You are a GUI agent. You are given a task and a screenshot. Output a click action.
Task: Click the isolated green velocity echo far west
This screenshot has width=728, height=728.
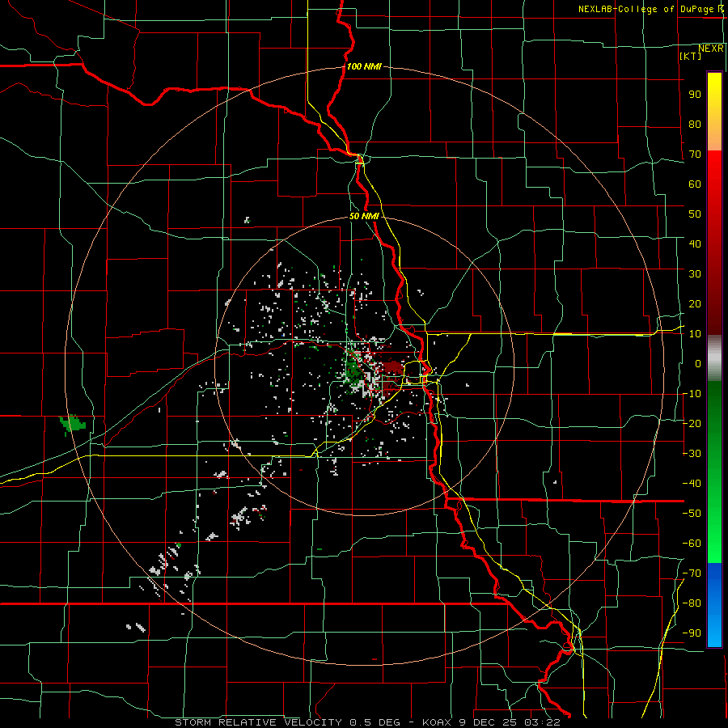coord(73,424)
